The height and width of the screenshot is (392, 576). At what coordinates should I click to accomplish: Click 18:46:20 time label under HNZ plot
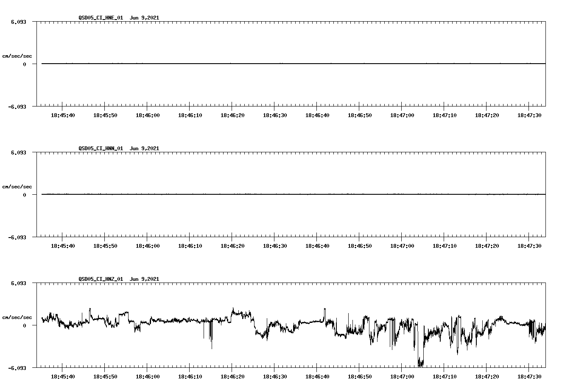pos(232,377)
